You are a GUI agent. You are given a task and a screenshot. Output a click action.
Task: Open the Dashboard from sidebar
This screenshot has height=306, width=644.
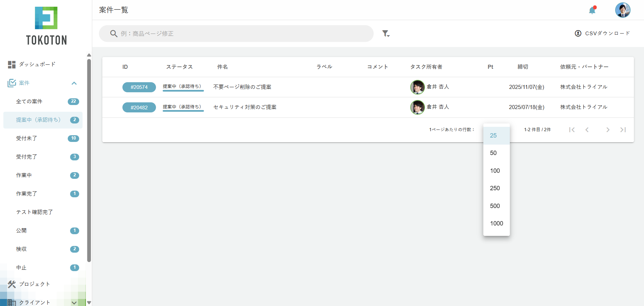click(x=37, y=64)
